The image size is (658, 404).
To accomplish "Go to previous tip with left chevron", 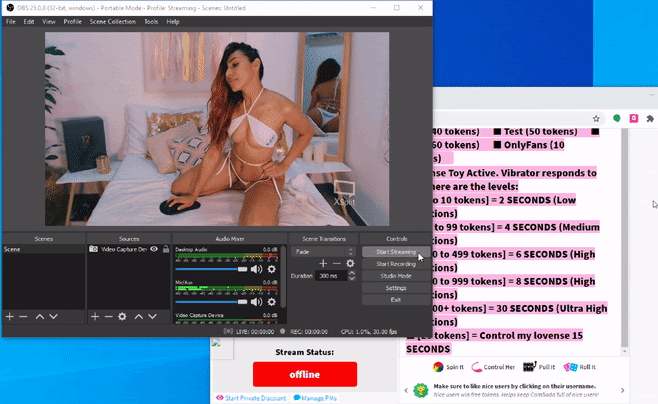I will click(406, 391).
